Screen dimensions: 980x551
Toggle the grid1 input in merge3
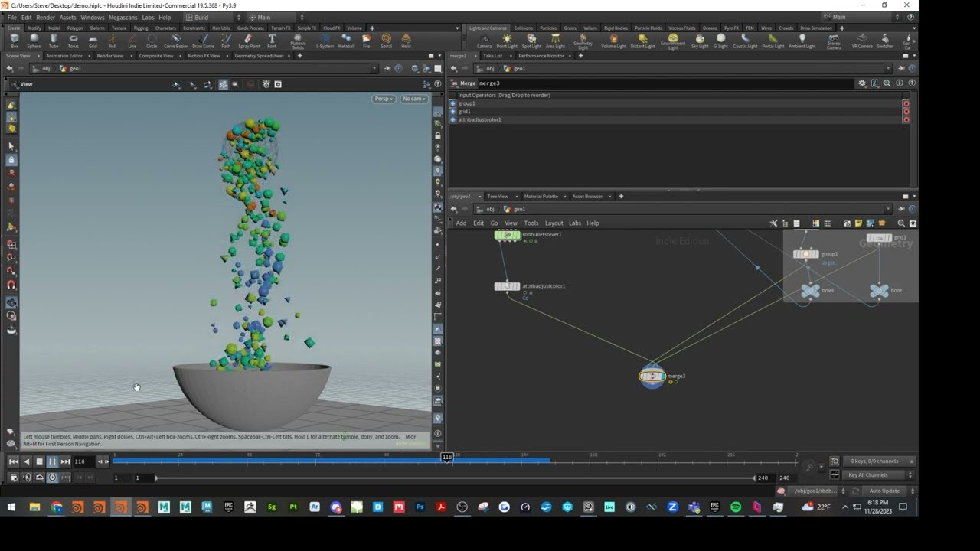click(x=453, y=112)
